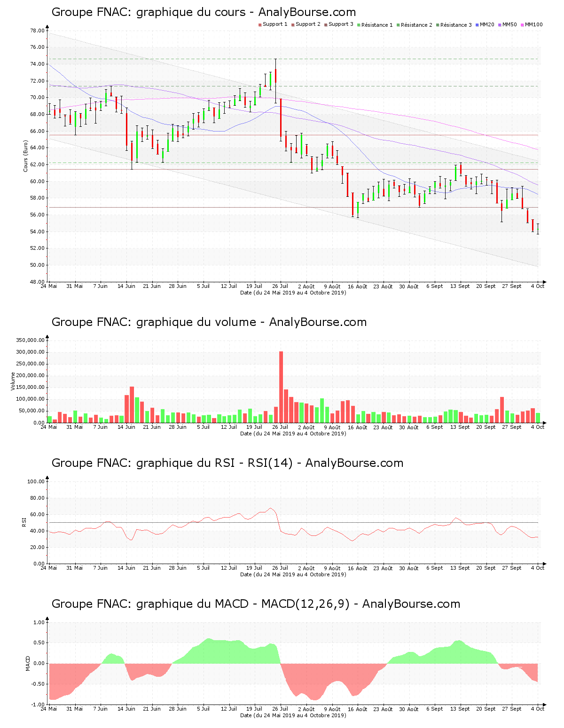Click the tallest red volume bar at 26 Juil
The height and width of the screenshot is (728, 564).
pyautogui.click(x=281, y=387)
